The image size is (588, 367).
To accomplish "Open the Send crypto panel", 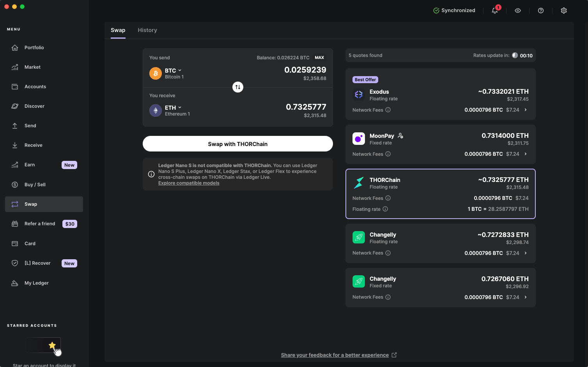I will pyautogui.click(x=30, y=125).
